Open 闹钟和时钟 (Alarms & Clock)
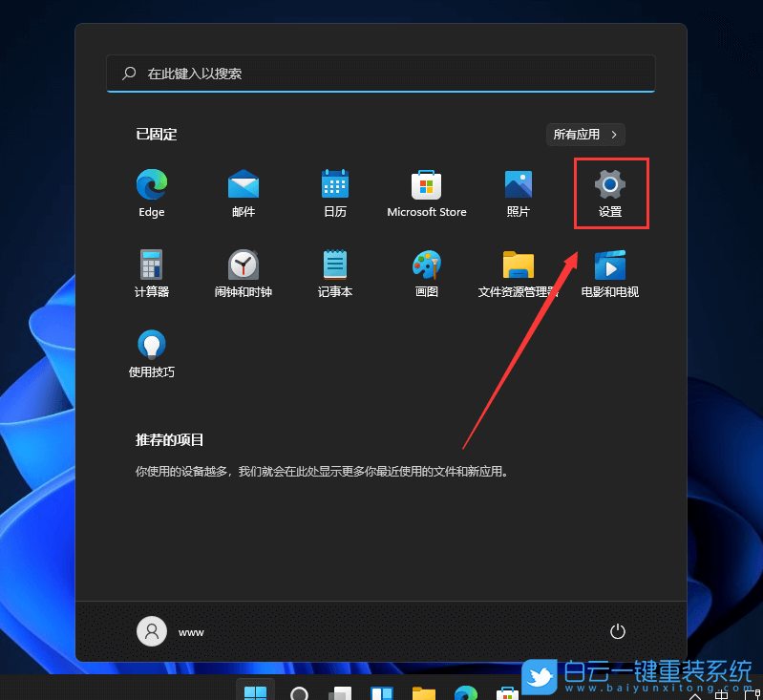This screenshot has height=700, width=763. tap(244, 273)
